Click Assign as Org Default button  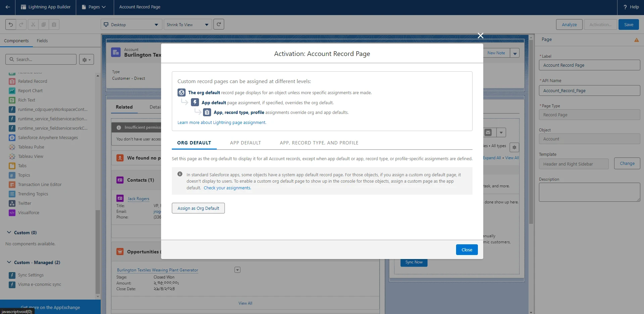pyautogui.click(x=198, y=208)
